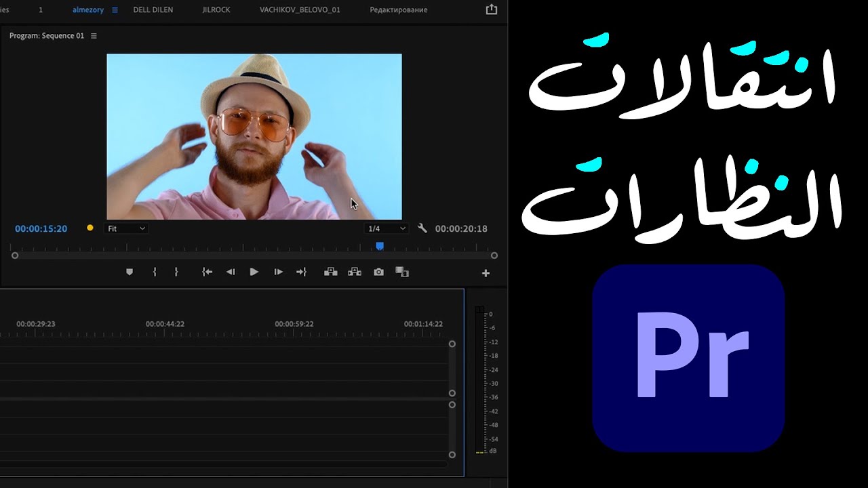Select workspace tab labeled 1
The image size is (868, 488).
pos(41,10)
